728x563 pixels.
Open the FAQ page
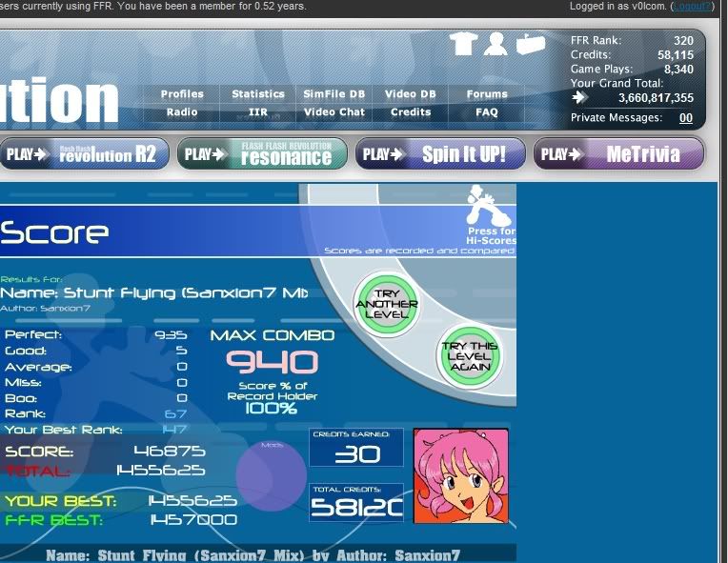click(x=487, y=112)
